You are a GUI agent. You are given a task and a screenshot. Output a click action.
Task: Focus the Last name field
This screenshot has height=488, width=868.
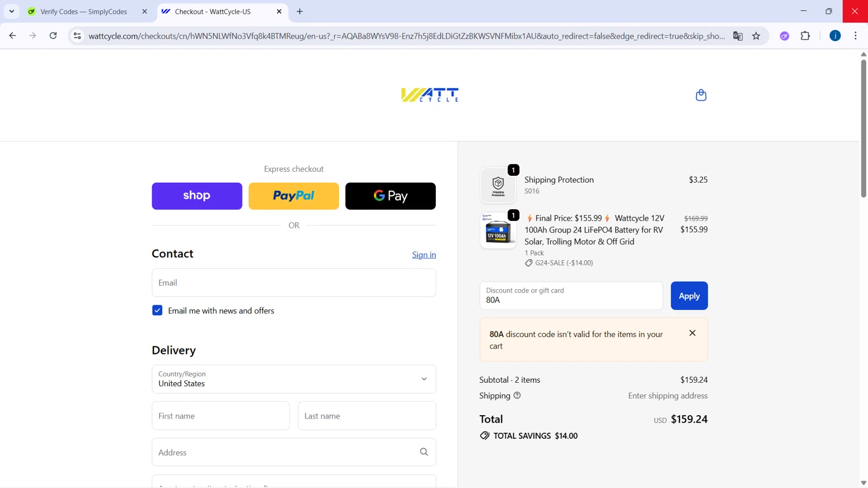pyautogui.click(x=367, y=416)
